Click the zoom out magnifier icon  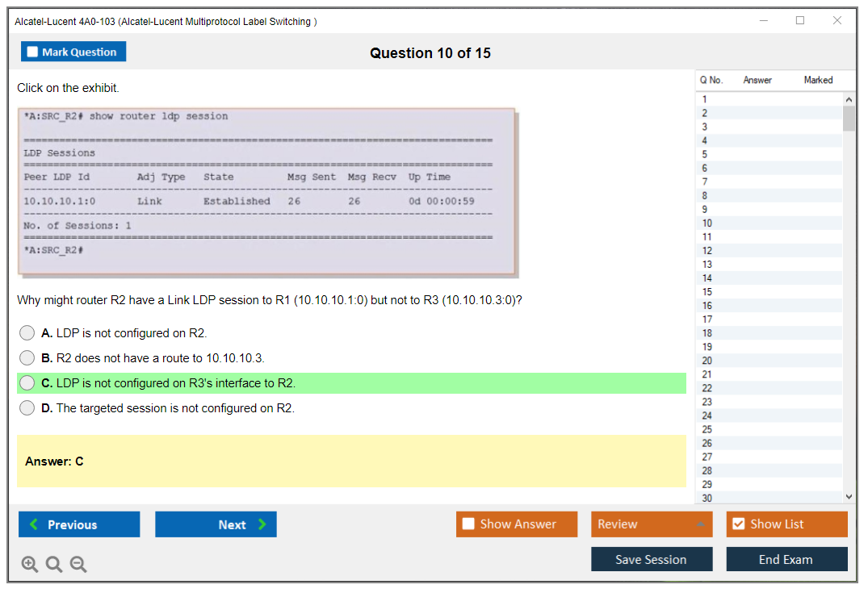(x=78, y=565)
